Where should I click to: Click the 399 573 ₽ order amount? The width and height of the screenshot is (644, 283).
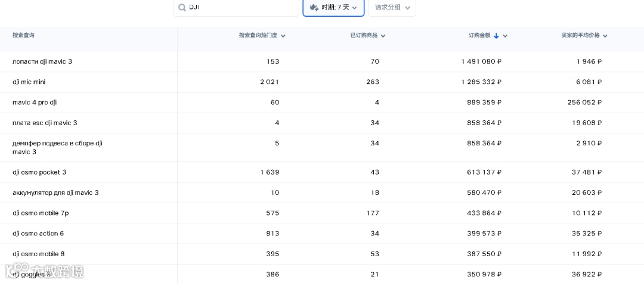485,234
